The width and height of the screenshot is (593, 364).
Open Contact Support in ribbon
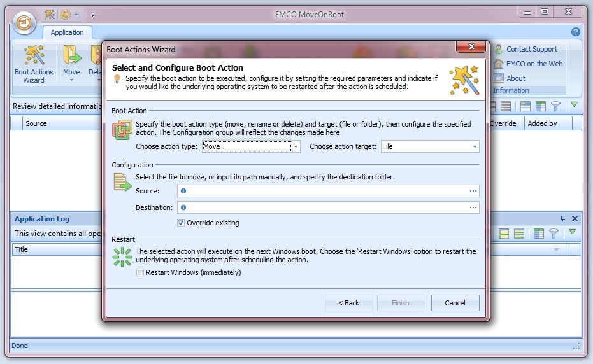(x=531, y=49)
